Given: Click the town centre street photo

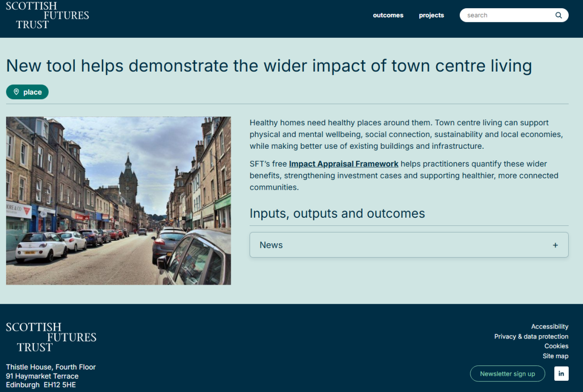Looking at the screenshot, I should [118, 201].
